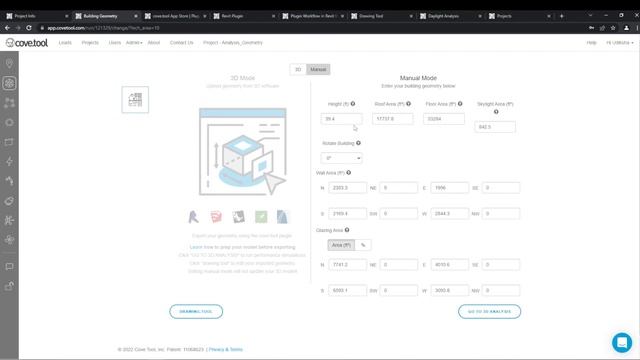Open the Privacy & Terms link
This screenshot has height=360, width=640.
pyautogui.click(x=226, y=349)
